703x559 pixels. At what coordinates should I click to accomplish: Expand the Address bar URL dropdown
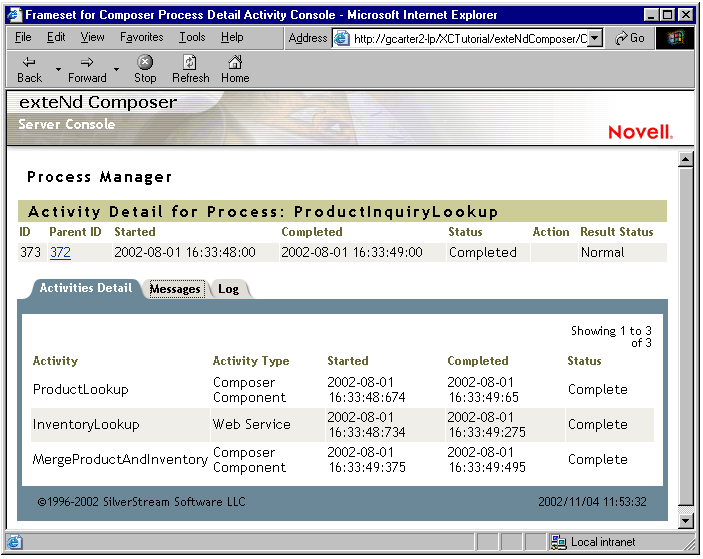point(595,38)
